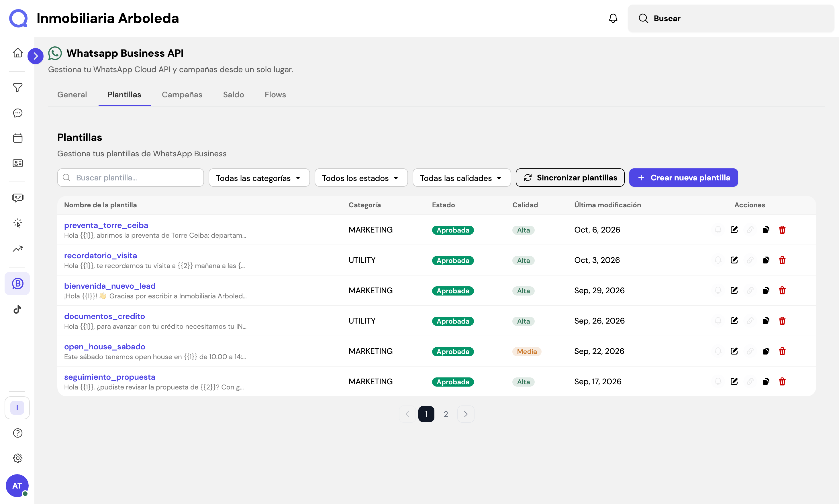The image size is (839, 504).
Task: Open the Todos los estados dropdown
Action: pyautogui.click(x=361, y=178)
